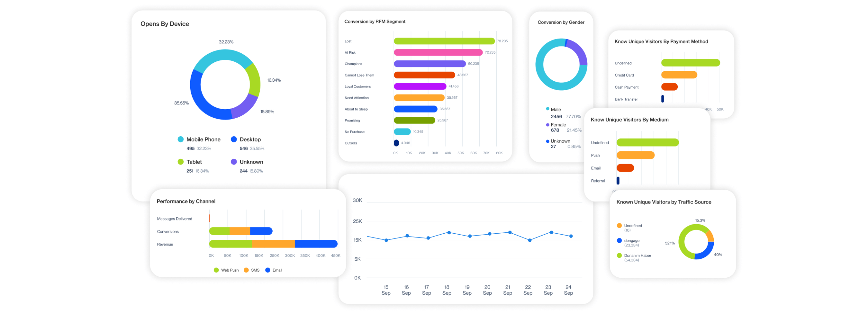Click the Referral bar
The height and width of the screenshot is (314, 868).
pyautogui.click(x=617, y=180)
